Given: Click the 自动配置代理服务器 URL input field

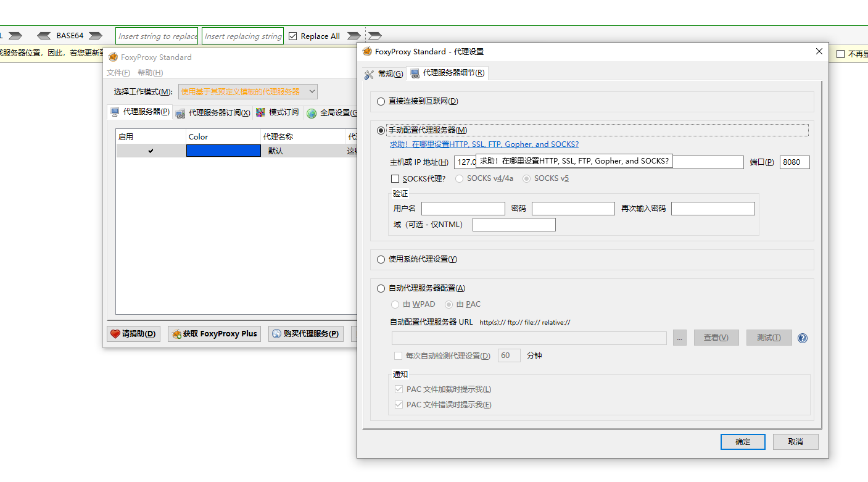Looking at the screenshot, I should 529,338.
